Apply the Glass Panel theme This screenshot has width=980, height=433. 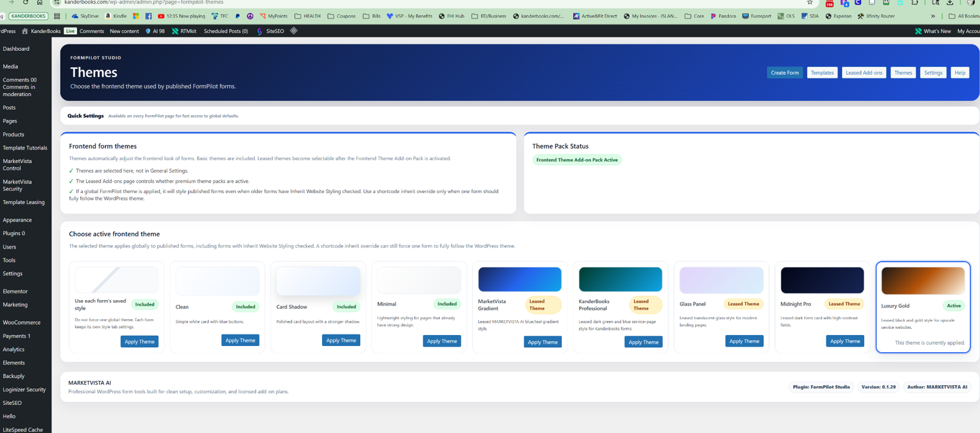coord(744,341)
